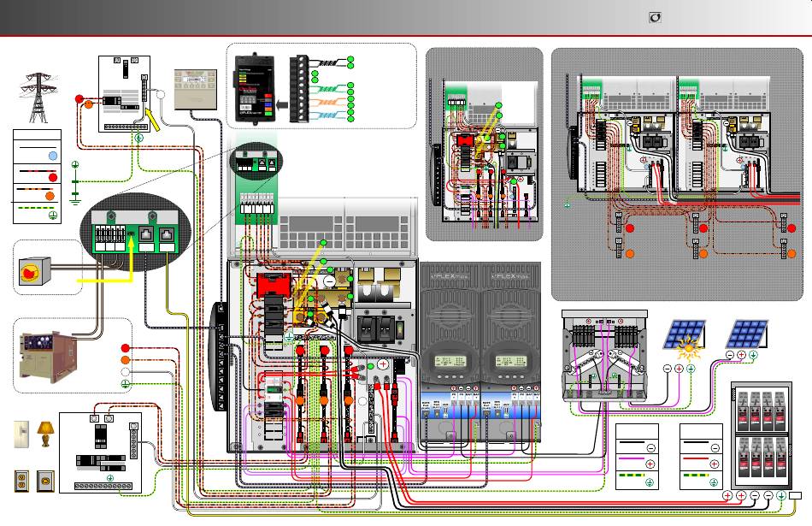This screenshot has height=526, width=812.
Task: Click the utility main panel box at top
Action: (124, 94)
